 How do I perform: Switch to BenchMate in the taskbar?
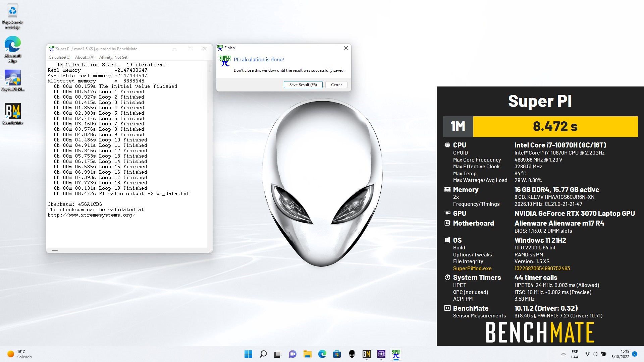pyautogui.click(x=366, y=354)
